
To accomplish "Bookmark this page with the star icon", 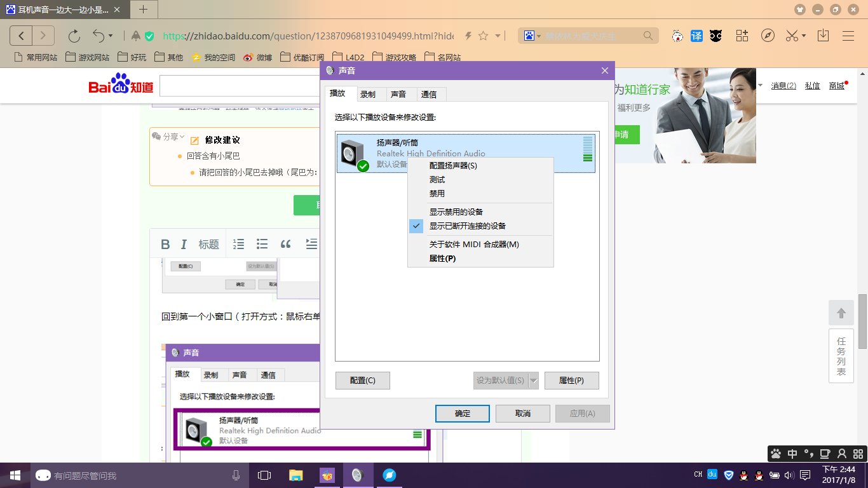I will coord(483,36).
